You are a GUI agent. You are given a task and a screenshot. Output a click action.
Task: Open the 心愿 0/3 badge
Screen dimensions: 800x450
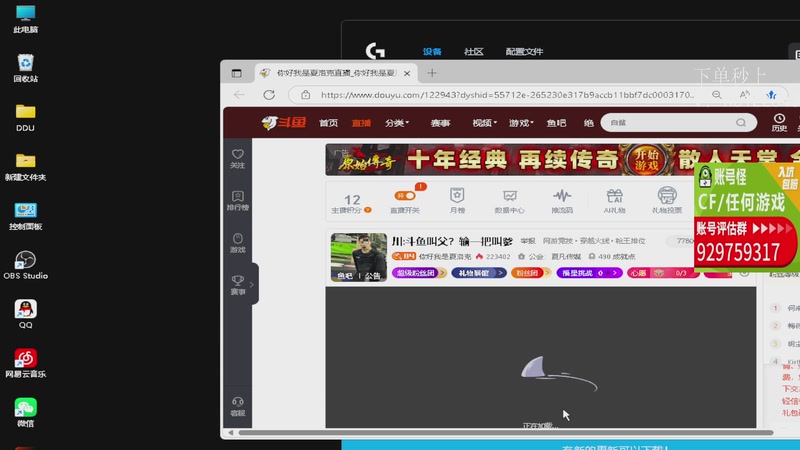point(662,273)
